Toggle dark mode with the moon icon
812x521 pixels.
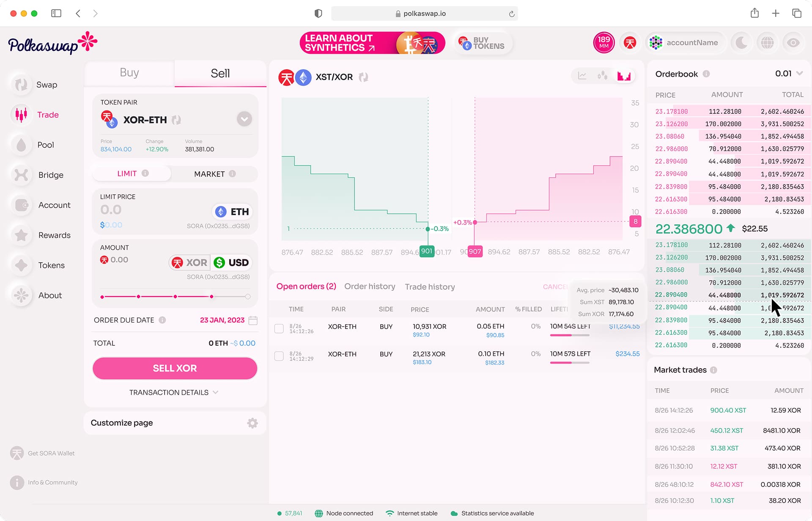pos(741,42)
